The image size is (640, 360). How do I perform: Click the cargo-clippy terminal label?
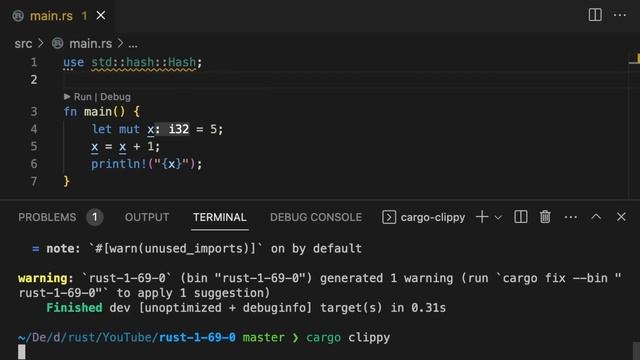tap(433, 218)
